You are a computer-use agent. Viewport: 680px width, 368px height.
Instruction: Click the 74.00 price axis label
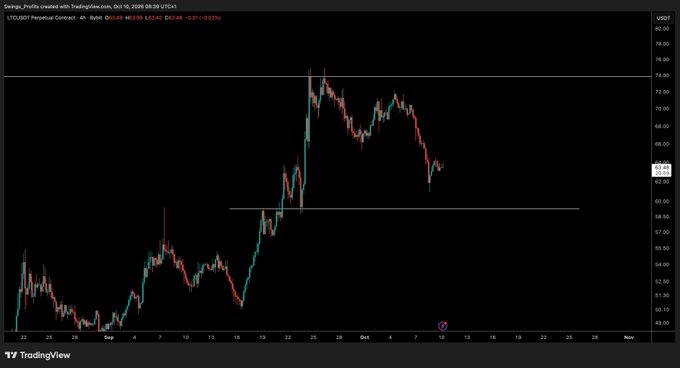coord(662,75)
